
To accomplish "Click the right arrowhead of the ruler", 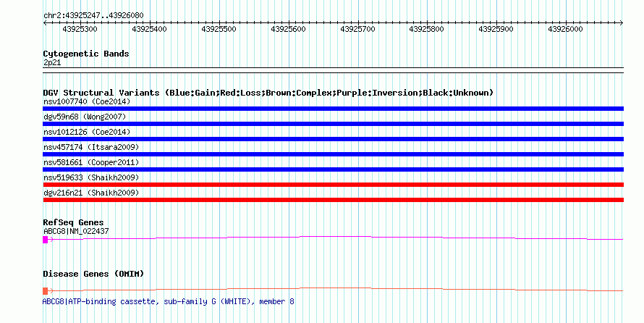I will (622, 23).
